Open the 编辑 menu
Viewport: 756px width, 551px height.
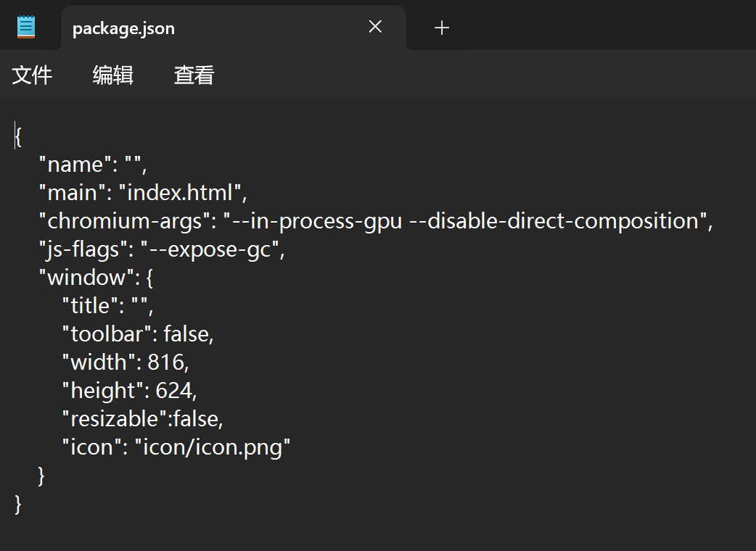[113, 75]
